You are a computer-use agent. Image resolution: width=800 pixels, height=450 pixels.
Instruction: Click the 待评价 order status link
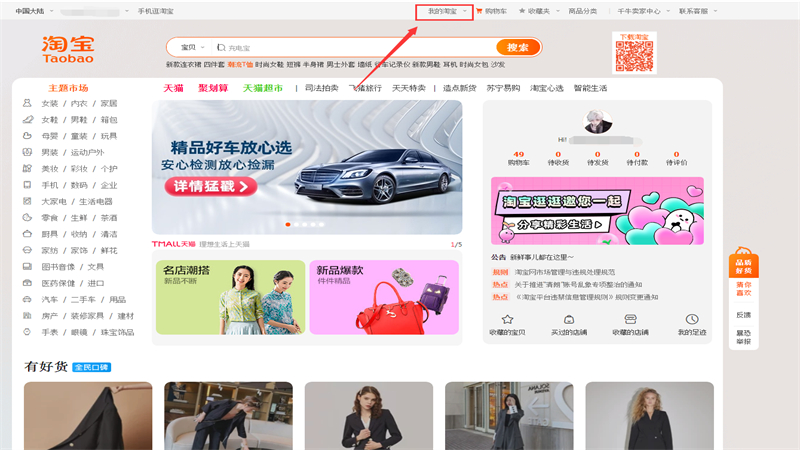pos(677,158)
